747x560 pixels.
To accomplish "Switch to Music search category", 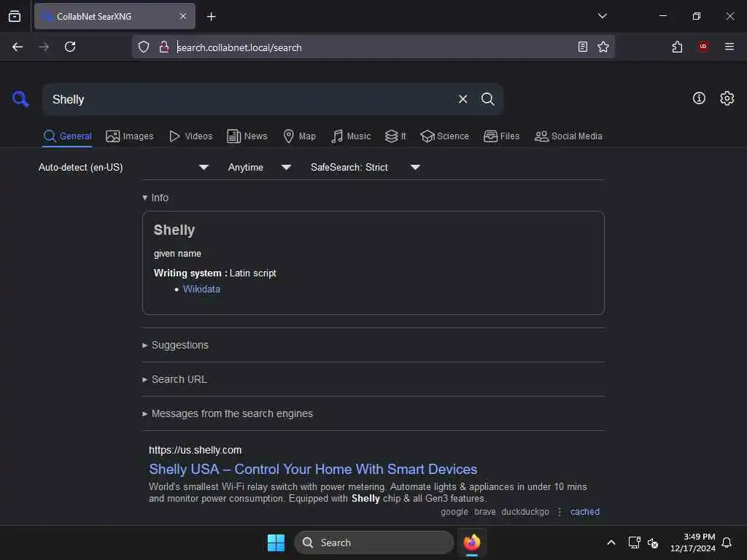I will tap(351, 136).
